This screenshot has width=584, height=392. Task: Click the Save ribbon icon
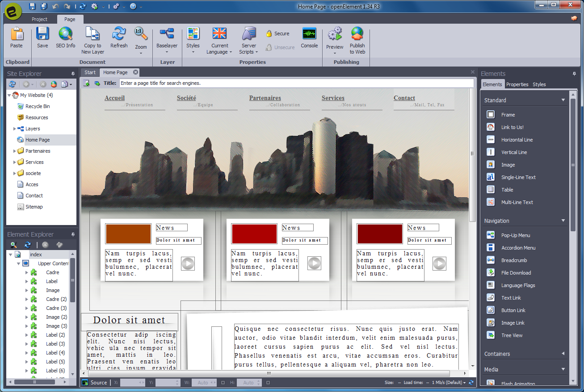tap(42, 34)
